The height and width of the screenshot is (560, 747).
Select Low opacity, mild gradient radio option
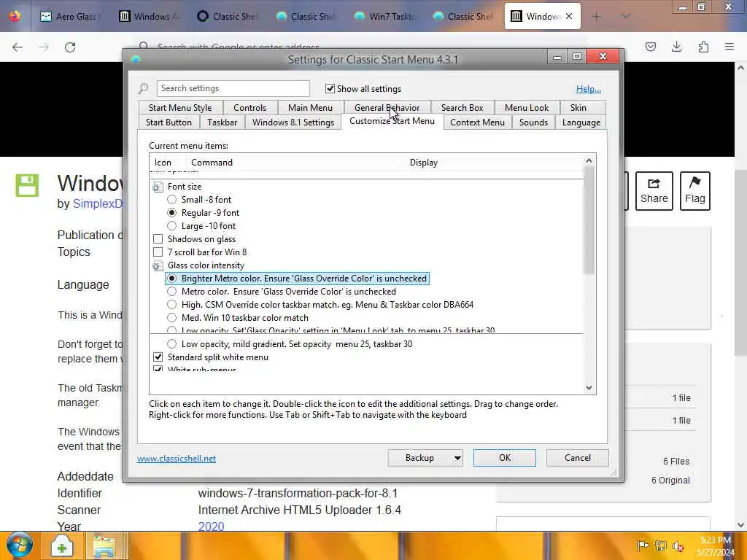click(172, 344)
